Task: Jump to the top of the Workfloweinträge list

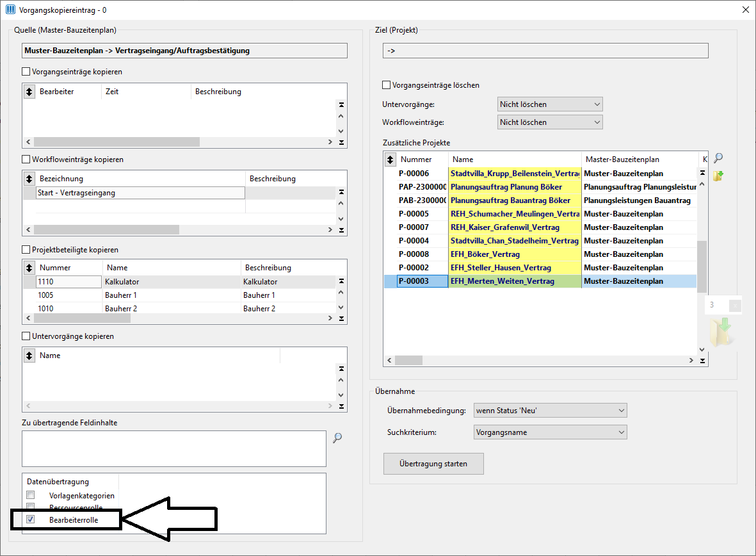Action: [341, 192]
